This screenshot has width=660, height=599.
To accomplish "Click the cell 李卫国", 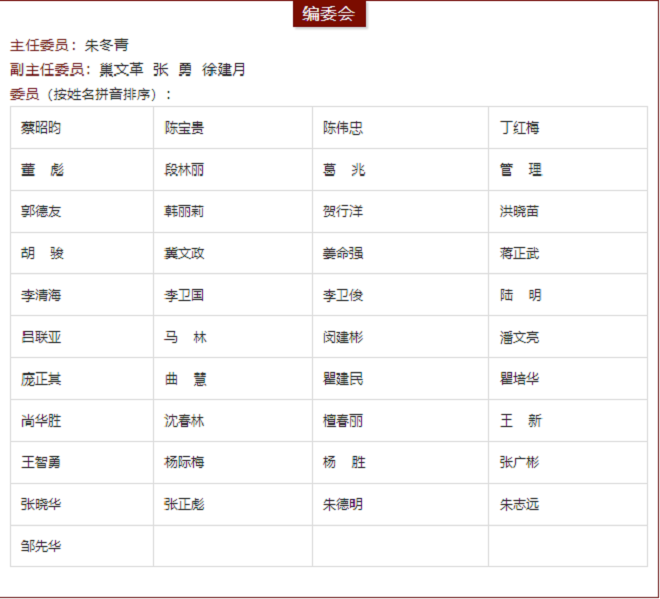I will tap(233, 295).
